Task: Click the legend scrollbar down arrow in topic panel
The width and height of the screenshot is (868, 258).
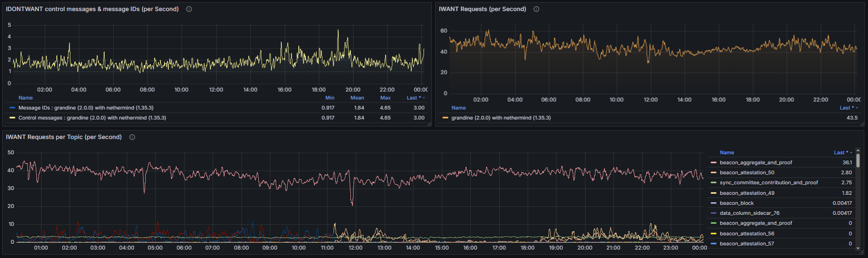Action: click(x=858, y=249)
